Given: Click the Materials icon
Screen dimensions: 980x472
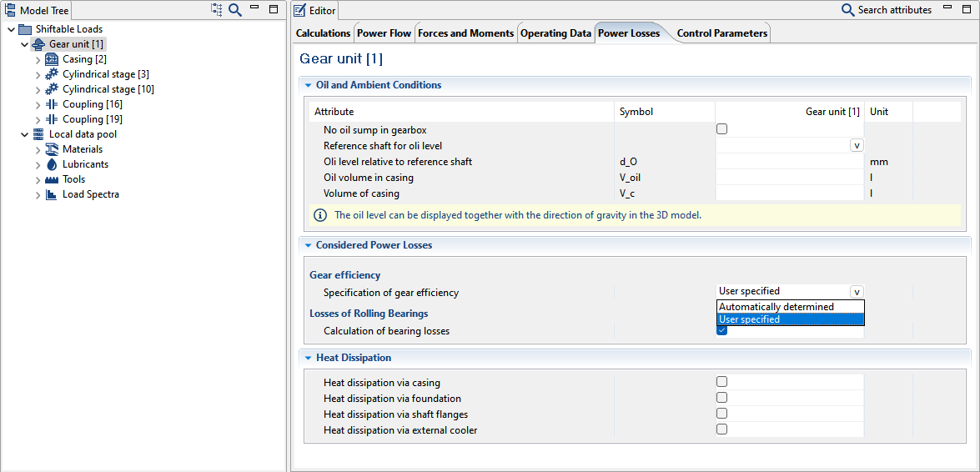Looking at the screenshot, I should click(52, 148).
